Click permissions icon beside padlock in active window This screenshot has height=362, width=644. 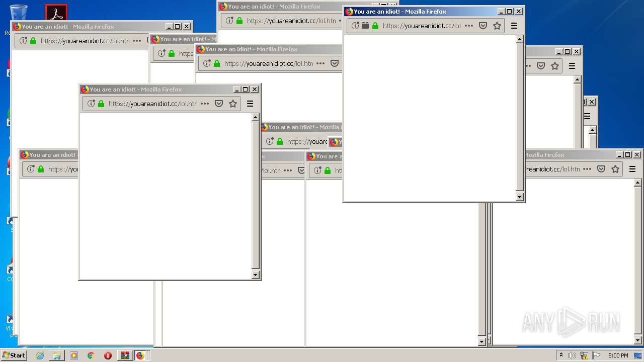pyautogui.click(x=365, y=26)
